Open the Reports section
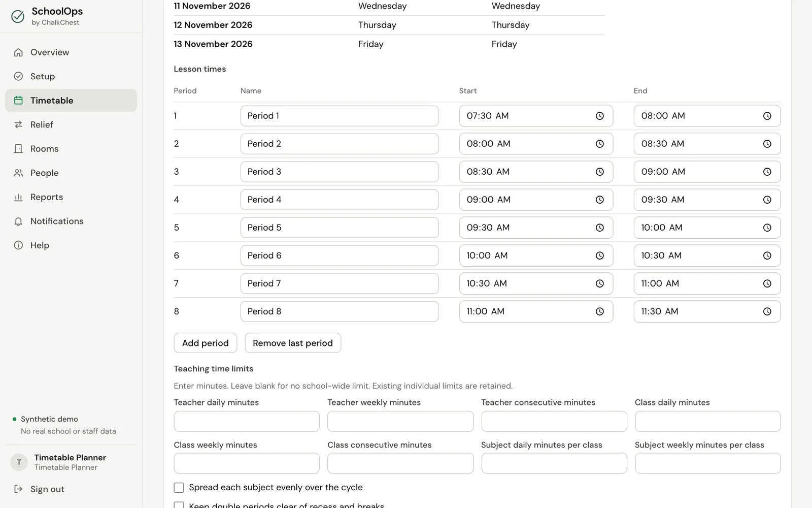This screenshot has height=508, width=812. click(x=71, y=197)
